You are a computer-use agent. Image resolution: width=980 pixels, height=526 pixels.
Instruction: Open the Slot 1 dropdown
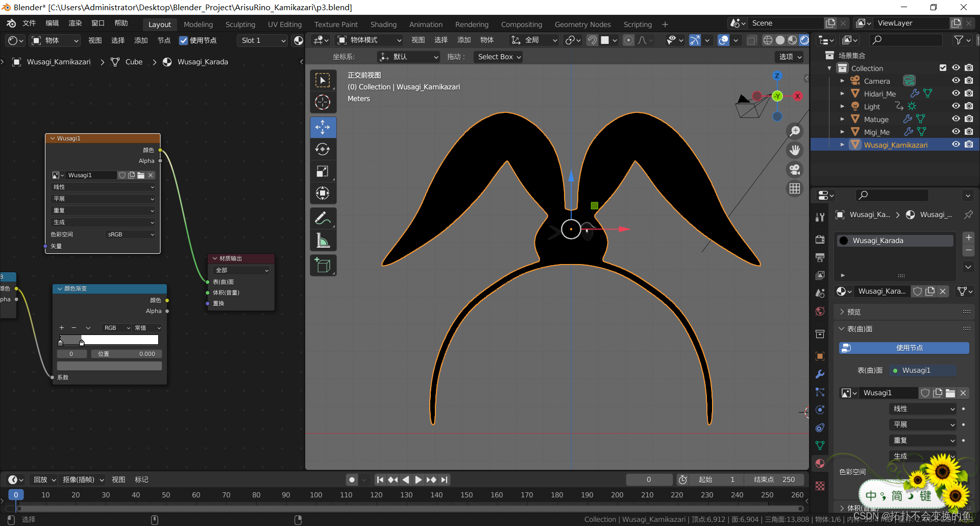(x=263, y=40)
